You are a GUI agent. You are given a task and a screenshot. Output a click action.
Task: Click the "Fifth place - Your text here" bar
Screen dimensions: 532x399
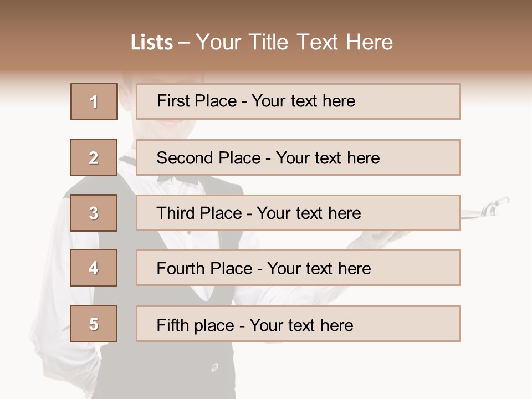(x=298, y=324)
